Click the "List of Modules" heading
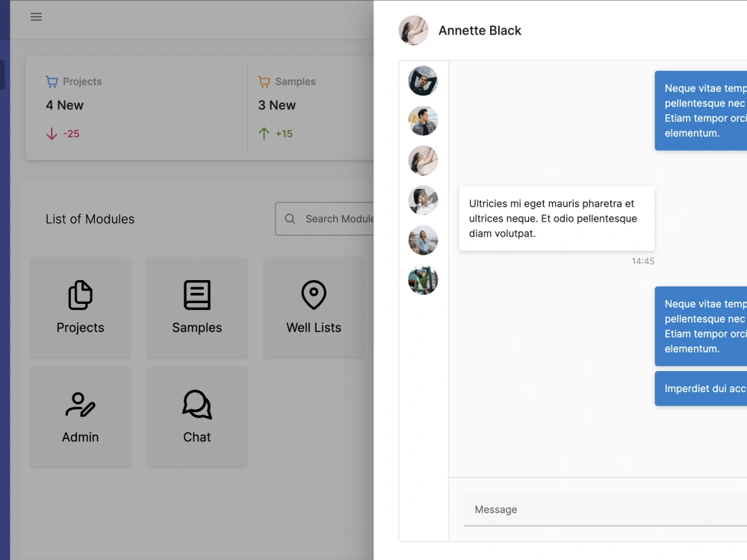Image resolution: width=747 pixels, height=560 pixels. coord(90,219)
